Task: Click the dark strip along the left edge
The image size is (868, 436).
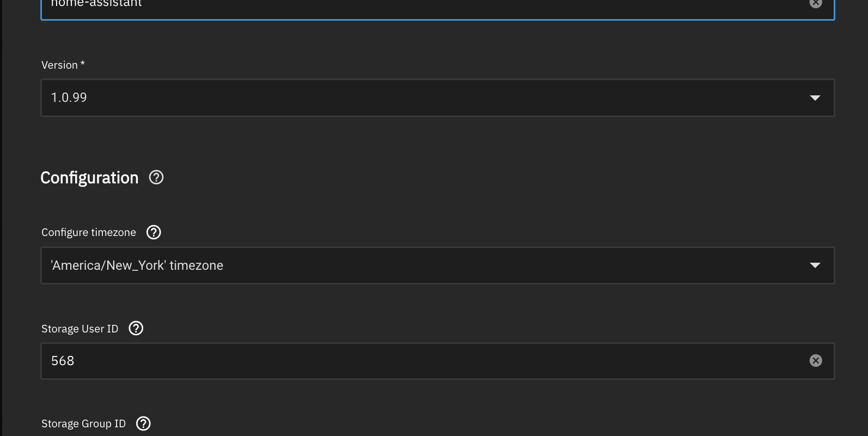Action: (1, 218)
